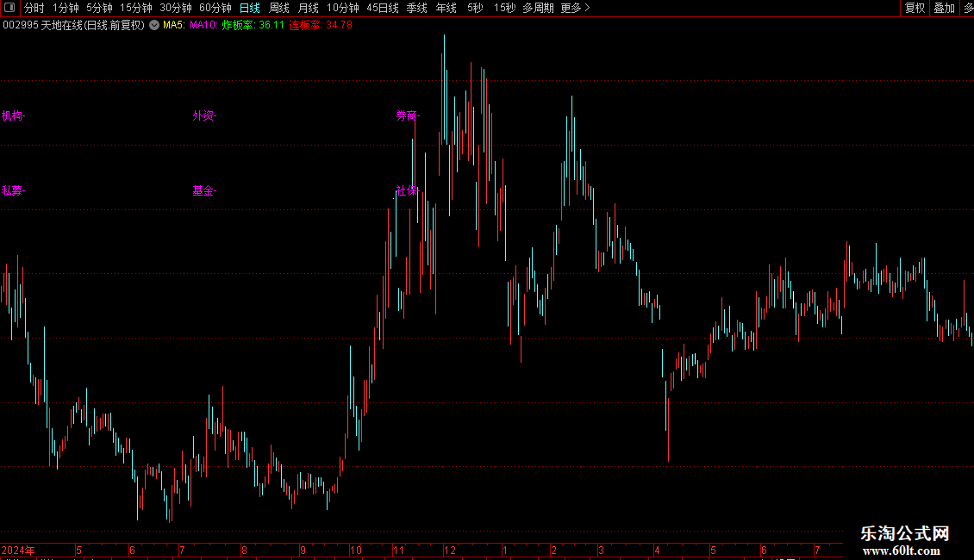Open the 复权 adjustment option
The width and height of the screenshot is (974, 560).
click(915, 8)
